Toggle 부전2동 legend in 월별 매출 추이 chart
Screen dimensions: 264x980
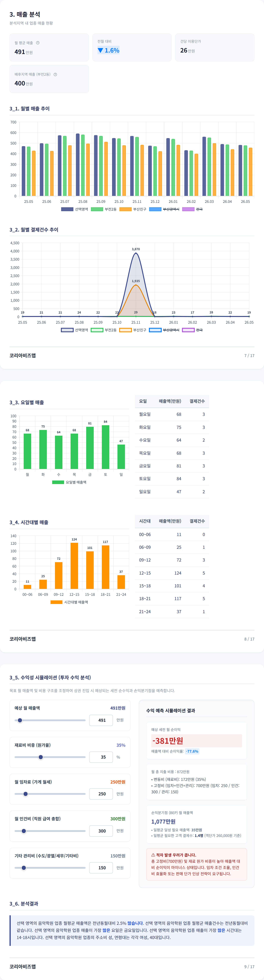tap(104, 209)
